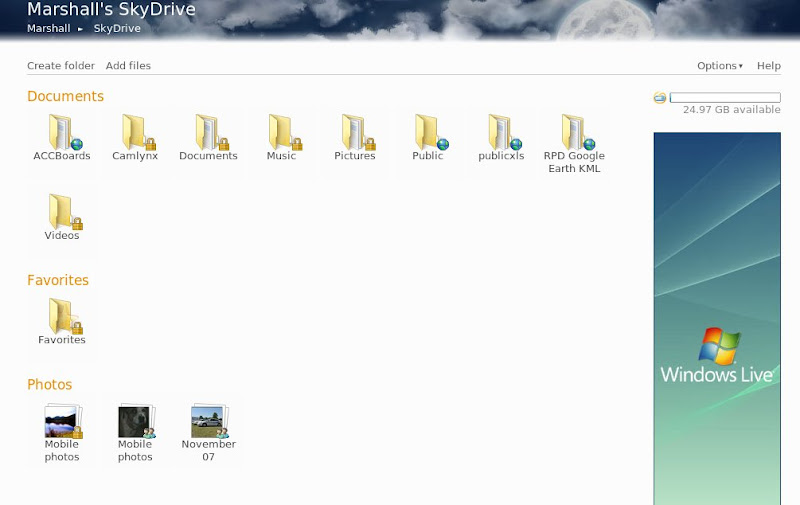Image resolution: width=800 pixels, height=505 pixels.
Task: Click the Windows Live advertisement banner
Action: click(x=717, y=318)
